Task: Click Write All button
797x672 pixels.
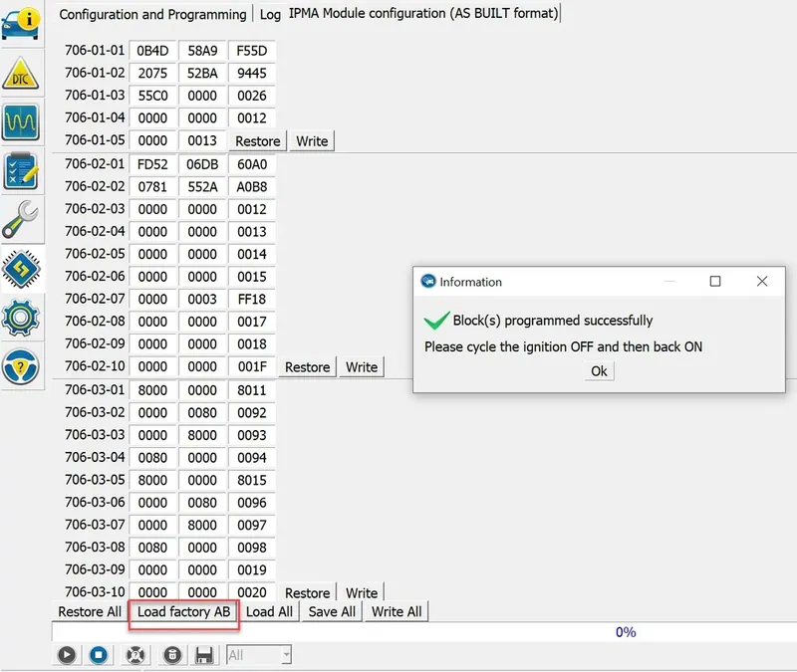Action: (397, 611)
